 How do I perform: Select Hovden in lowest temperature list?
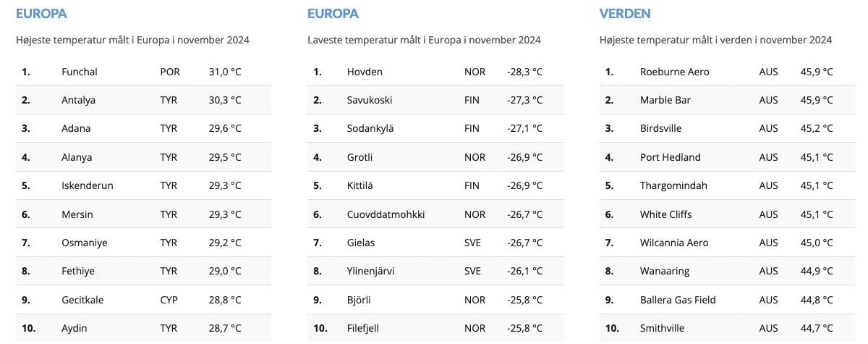[365, 72]
